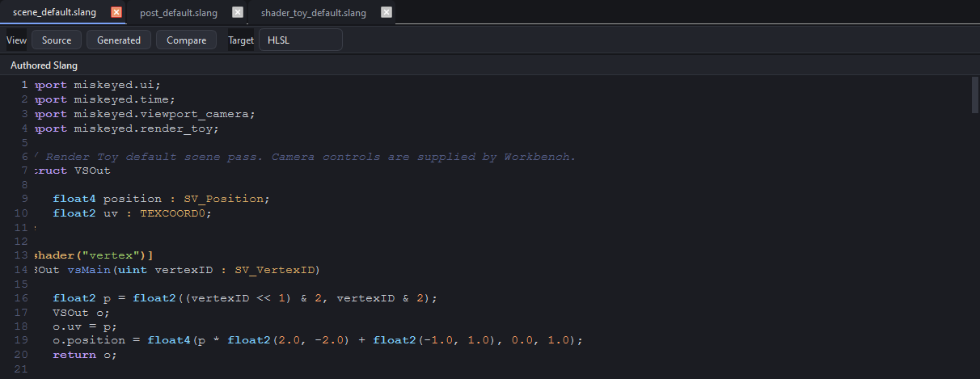Click 'return o;' statement
Image resolution: width=980 pixels, height=379 pixels.
86,355
